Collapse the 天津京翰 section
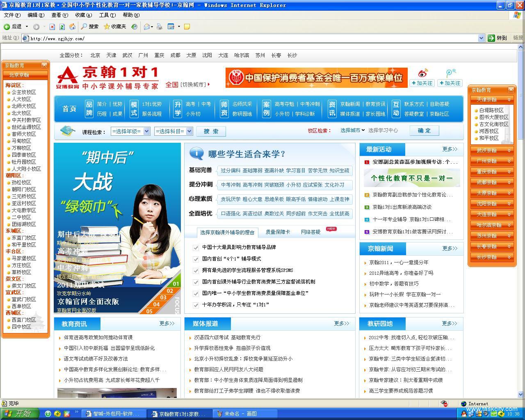Viewport: 525px width, 420px height. [492, 100]
